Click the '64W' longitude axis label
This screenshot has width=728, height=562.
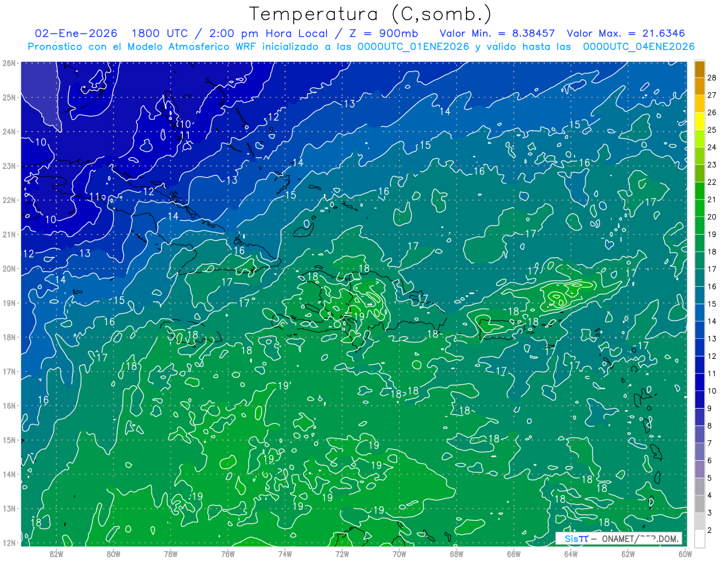[x=571, y=554]
